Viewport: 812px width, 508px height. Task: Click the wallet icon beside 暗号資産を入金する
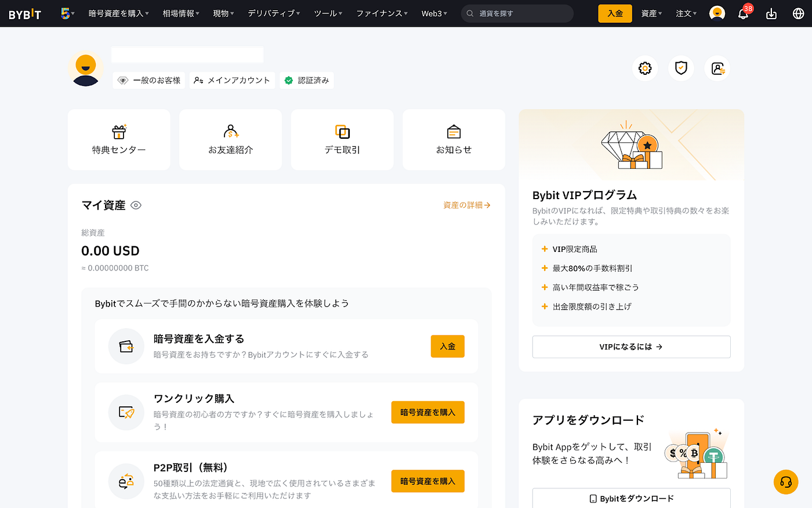(126, 347)
